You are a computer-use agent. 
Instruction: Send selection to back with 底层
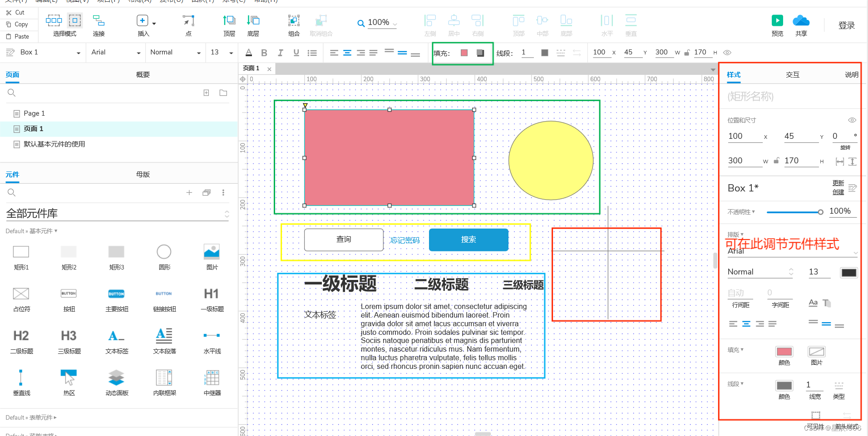pos(253,25)
